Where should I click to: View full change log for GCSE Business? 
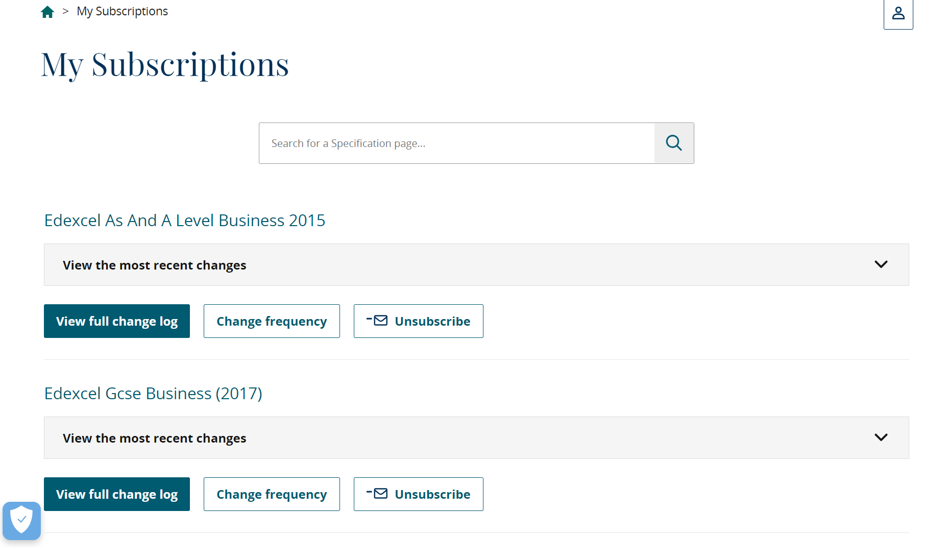point(117,494)
